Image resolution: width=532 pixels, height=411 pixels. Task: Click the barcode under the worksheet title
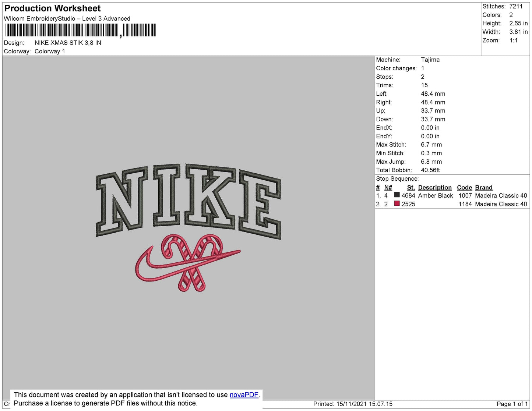click(x=80, y=31)
